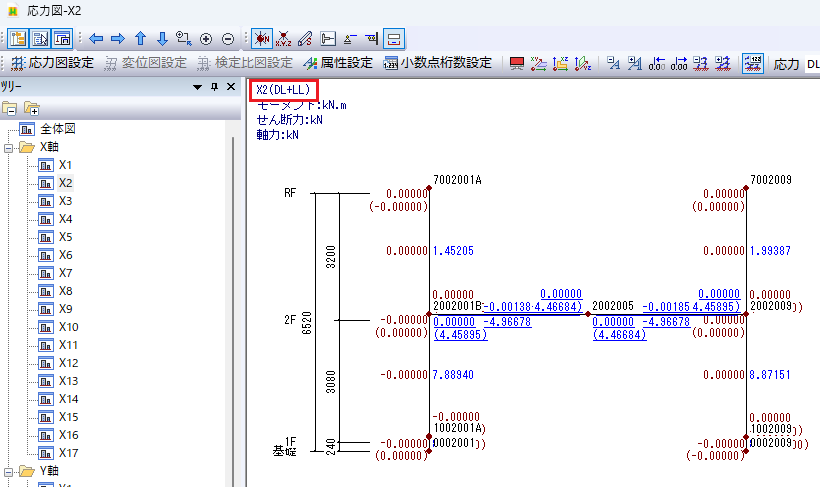Click the up arrow navigation icon
Viewport: 820px width, 487px height.
point(140,39)
